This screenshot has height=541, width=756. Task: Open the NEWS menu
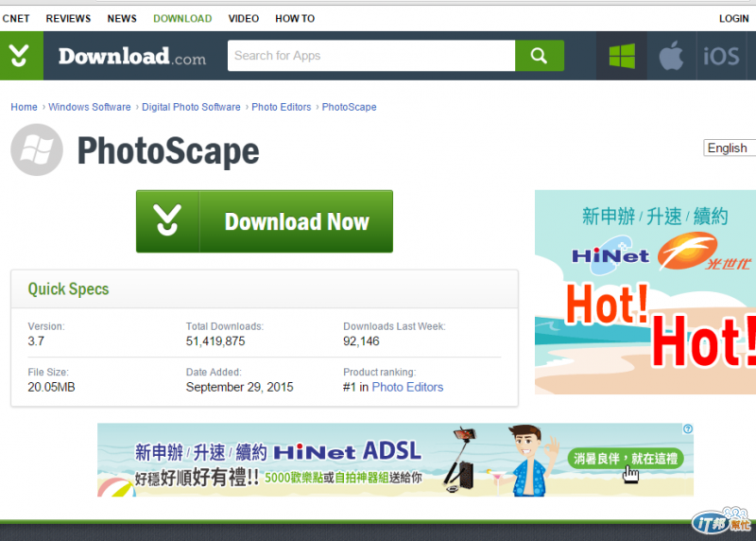click(122, 18)
